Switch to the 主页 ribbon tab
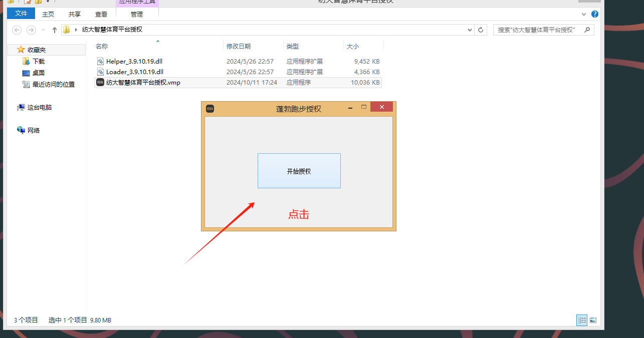 [x=48, y=14]
